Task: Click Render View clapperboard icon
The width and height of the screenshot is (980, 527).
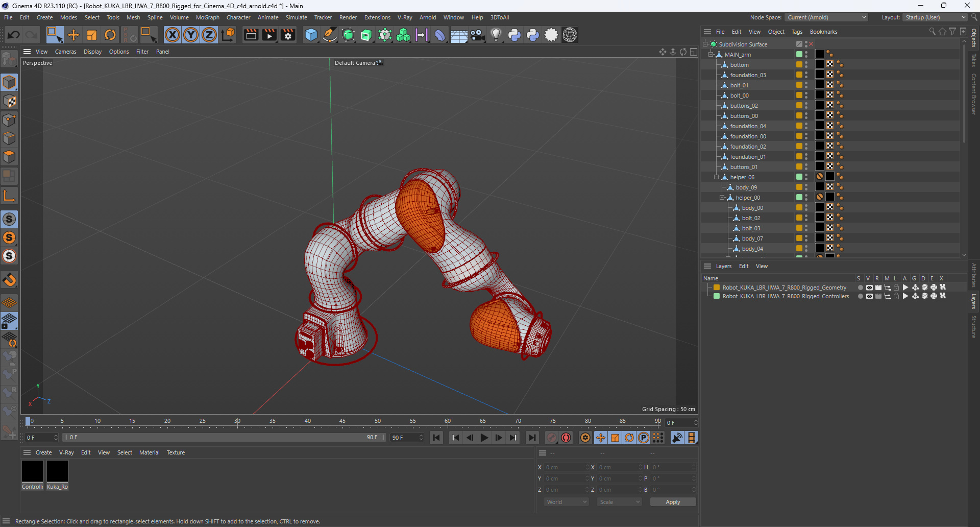Action: [251, 35]
